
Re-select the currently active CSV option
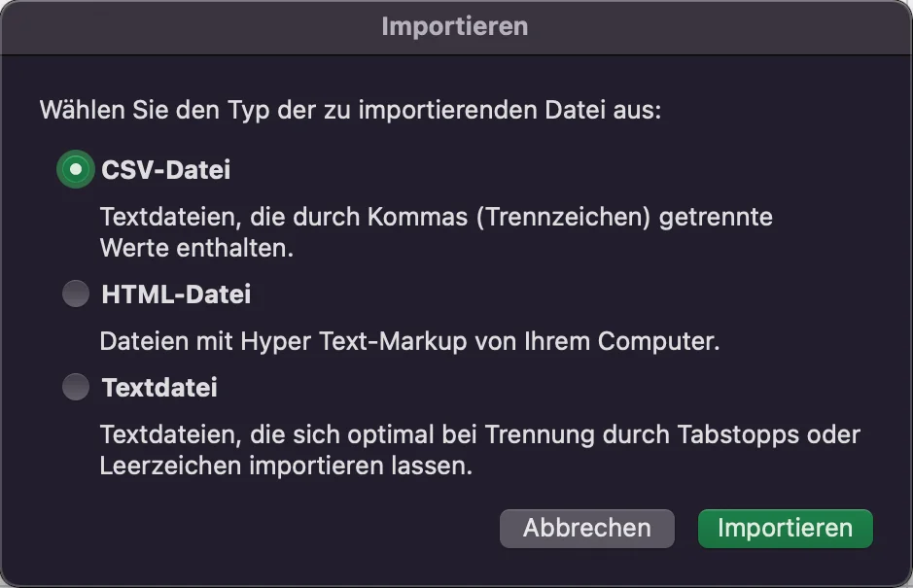(76, 168)
